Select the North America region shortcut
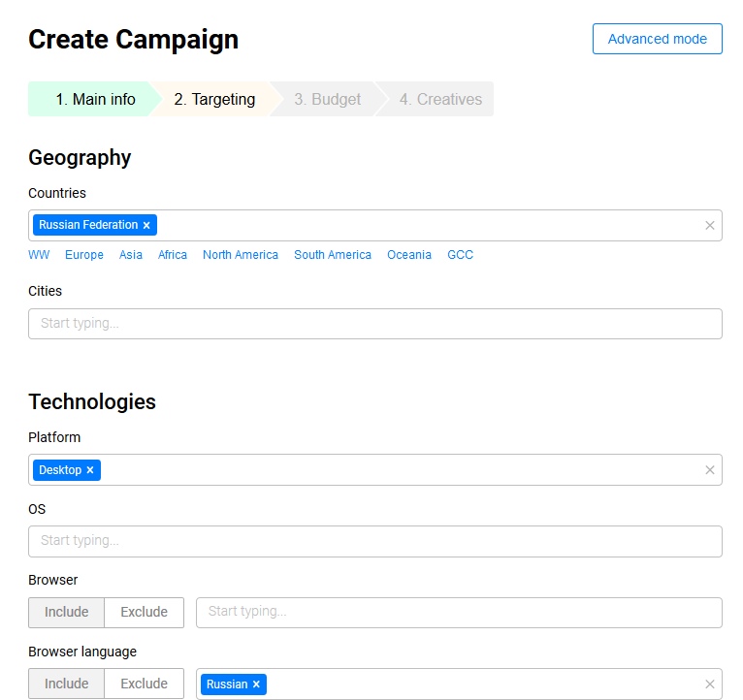743x700 pixels. pyautogui.click(x=240, y=255)
